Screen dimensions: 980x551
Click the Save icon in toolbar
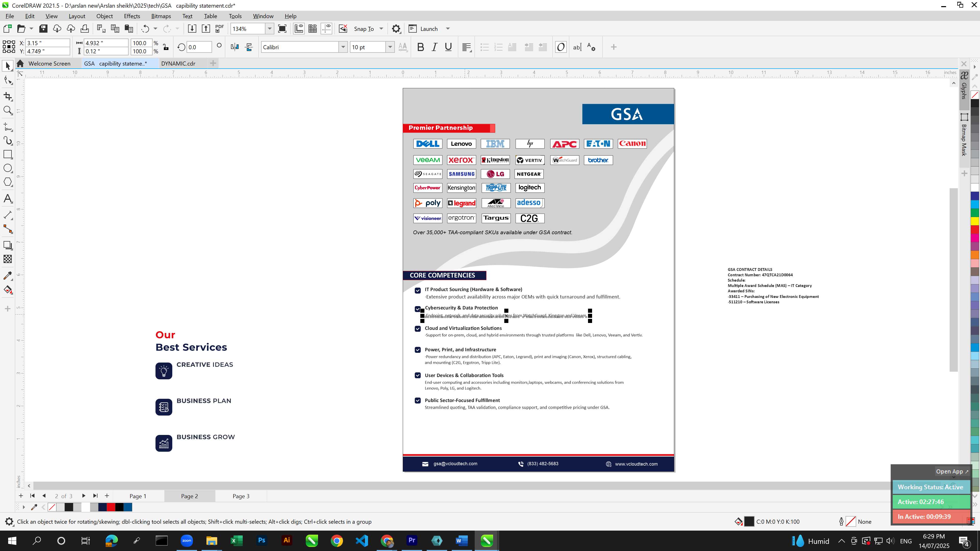43,29
